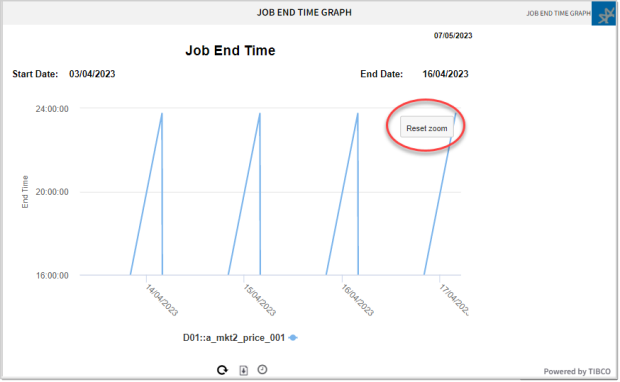
Task: Click the 14/04/2023 x-axis label
Action: pyautogui.click(x=162, y=300)
